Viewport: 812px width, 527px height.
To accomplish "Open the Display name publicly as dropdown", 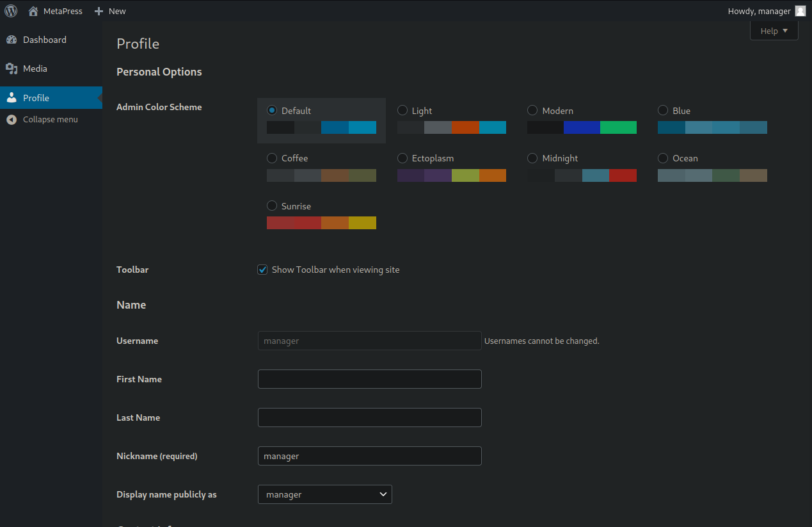I will click(324, 494).
